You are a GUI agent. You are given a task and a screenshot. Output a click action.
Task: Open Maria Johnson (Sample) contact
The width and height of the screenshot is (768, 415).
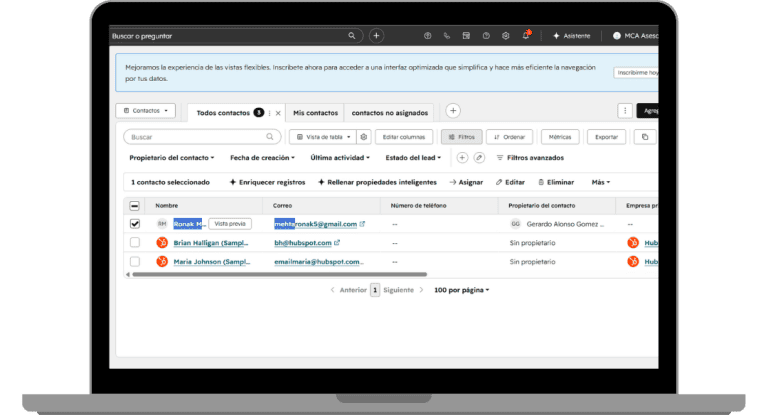pyautogui.click(x=212, y=262)
